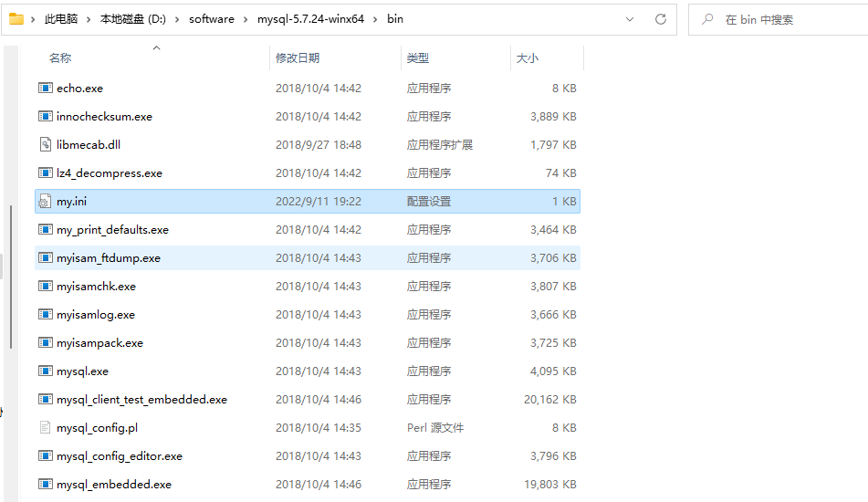This screenshot has height=502, width=868.
Task: Click the myisam_ftdump.exe file icon
Action: (46, 257)
